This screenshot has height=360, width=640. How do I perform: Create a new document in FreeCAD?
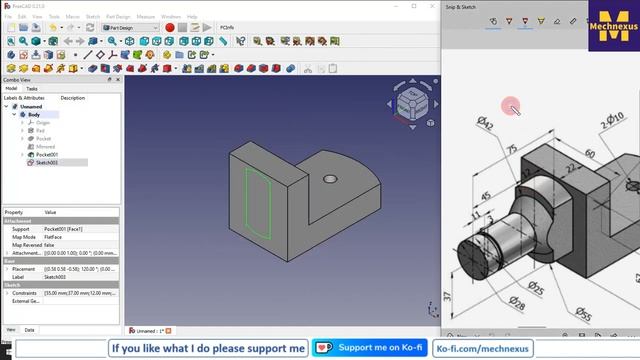click(x=11, y=27)
